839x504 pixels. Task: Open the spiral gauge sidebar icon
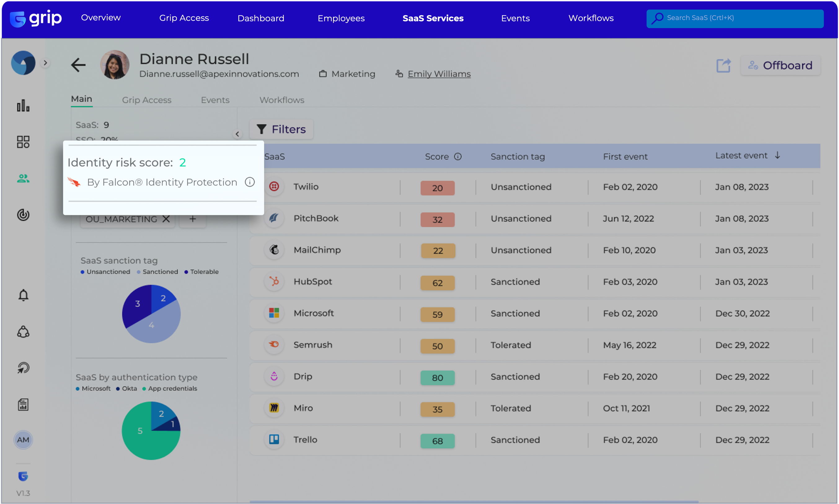click(x=23, y=214)
